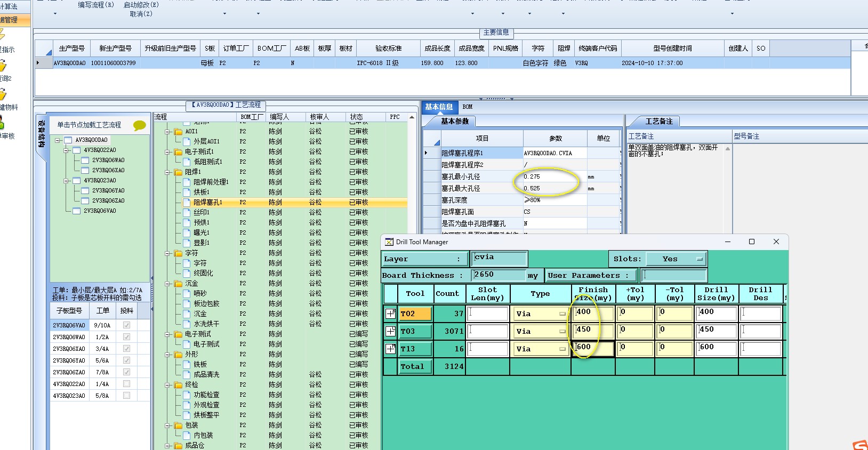This screenshot has width=868, height=450.
Task: Collapse the 4V3RQ022A0 tree node
Action: click(66, 150)
